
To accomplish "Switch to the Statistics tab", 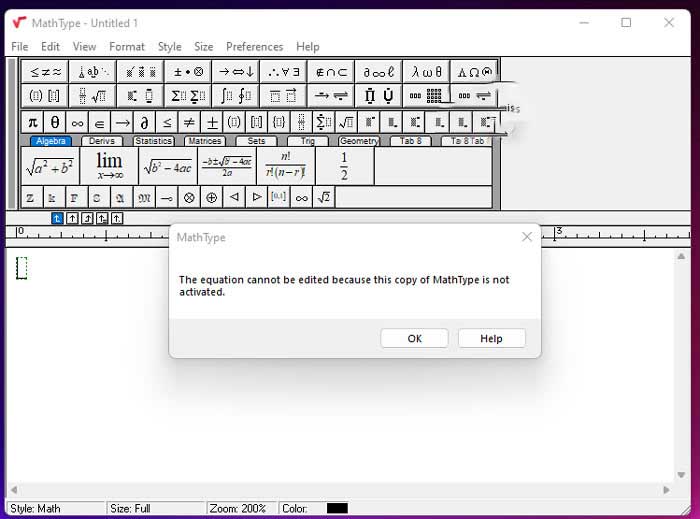I will point(154,141).
